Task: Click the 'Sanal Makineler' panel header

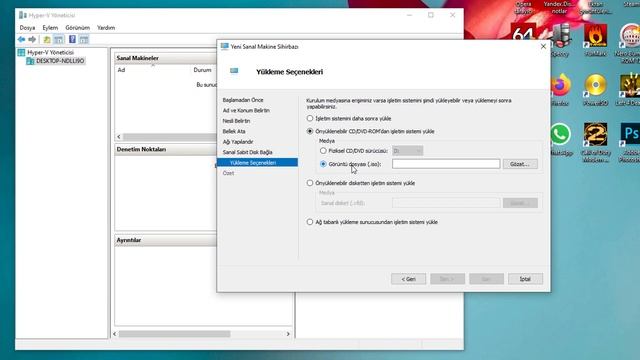Action: [138, 58]
